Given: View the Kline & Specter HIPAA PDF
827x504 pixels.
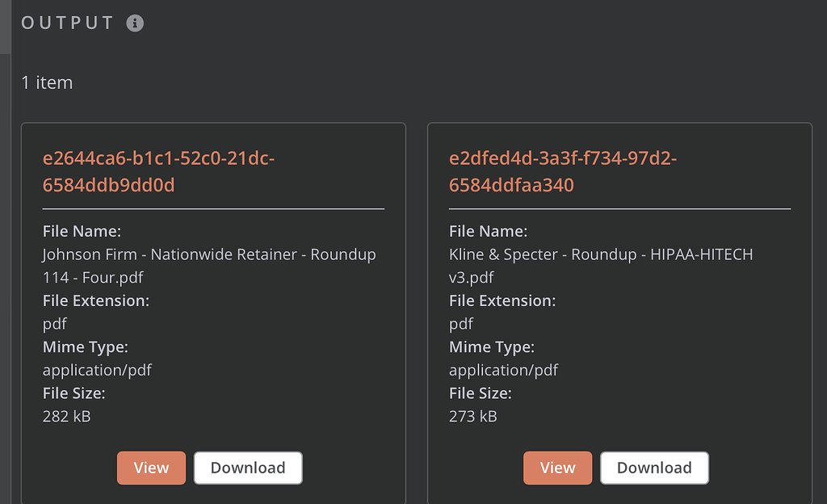Looking at the screenshot, I should 557,468.
